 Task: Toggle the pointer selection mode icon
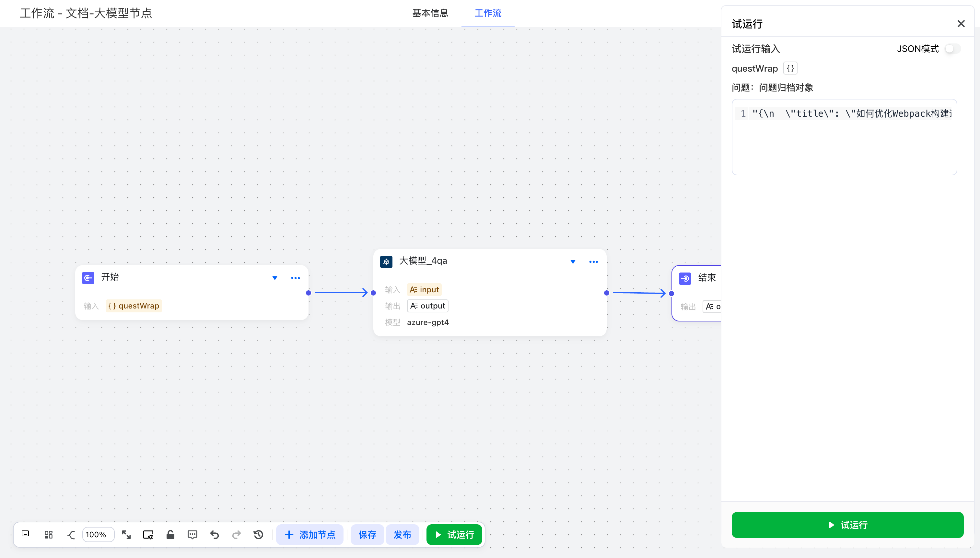click(x=148, y=535)
